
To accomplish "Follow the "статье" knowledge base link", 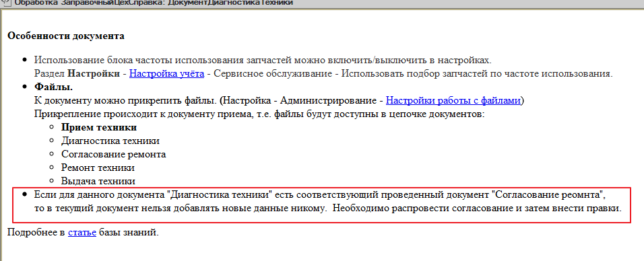I will pyautogui.click(x=82, y=233).
